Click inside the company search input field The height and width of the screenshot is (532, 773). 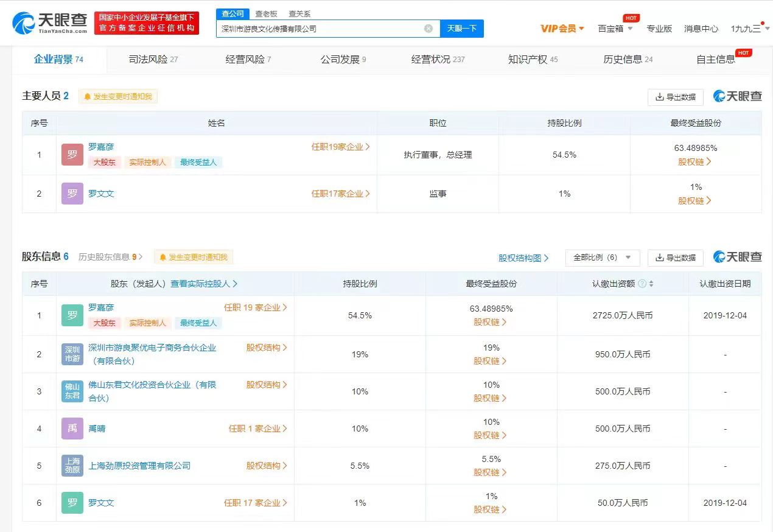pyautogui.click(x=323, y=28)
